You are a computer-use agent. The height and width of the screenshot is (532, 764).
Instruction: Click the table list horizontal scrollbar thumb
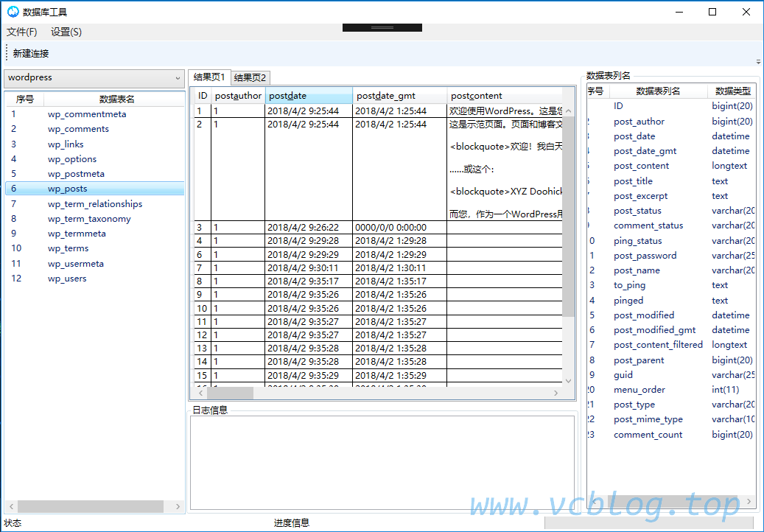(91, 507)
